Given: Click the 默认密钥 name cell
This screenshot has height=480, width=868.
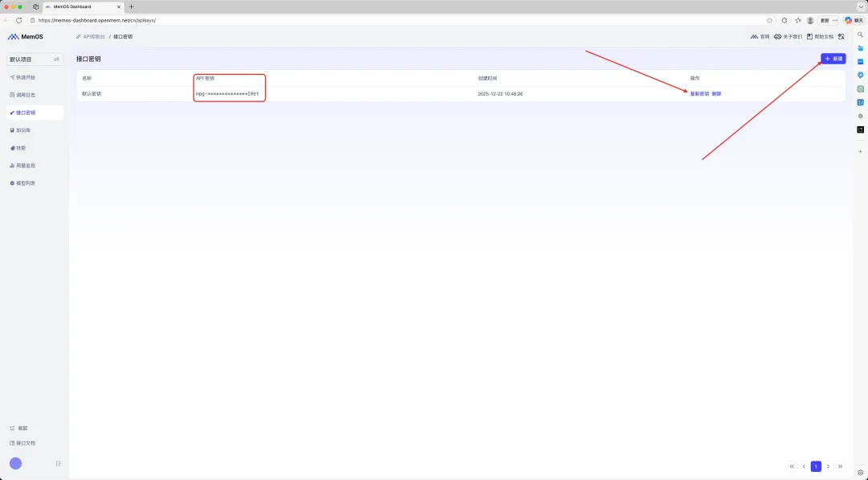Looking at the screenshot, I should pyautogui.click(x=92, y=94).
